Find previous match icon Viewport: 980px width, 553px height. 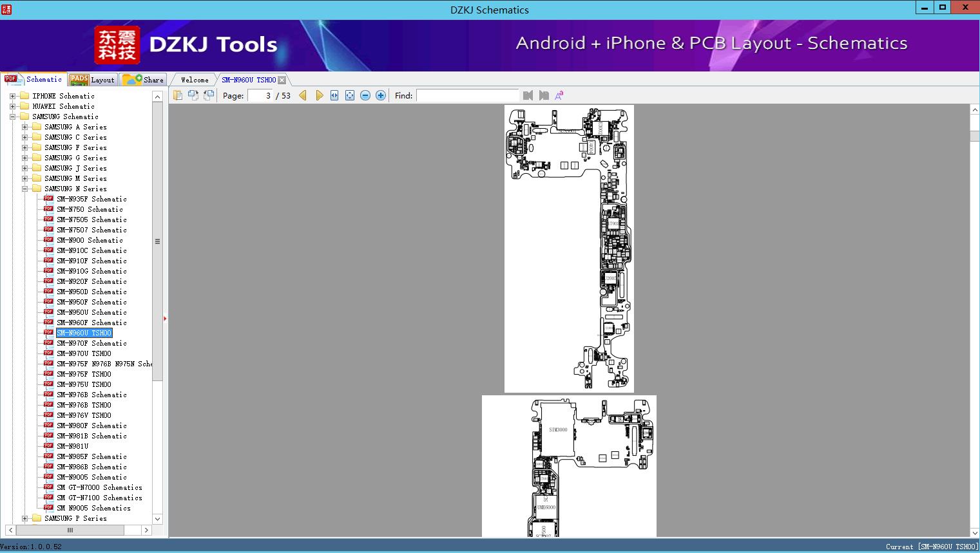[528, 95]
